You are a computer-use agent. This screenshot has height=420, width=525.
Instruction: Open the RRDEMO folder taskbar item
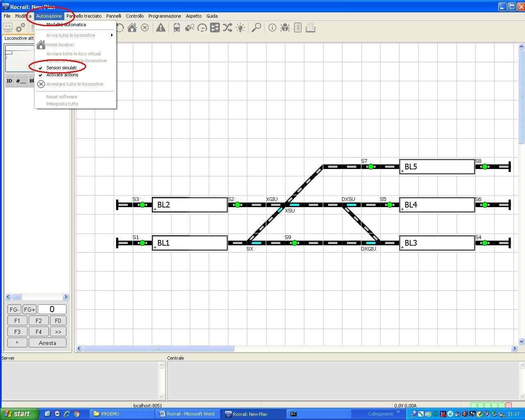pos(122,414)
